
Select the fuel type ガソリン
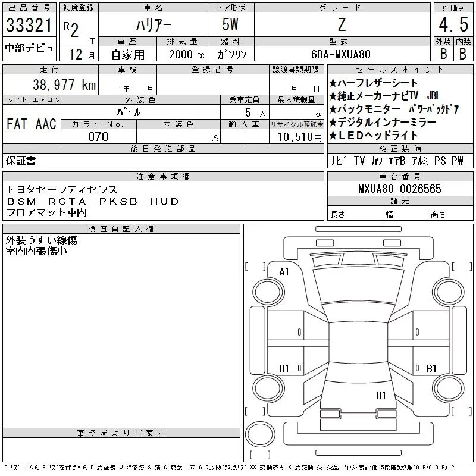click(x=232, y=54)
